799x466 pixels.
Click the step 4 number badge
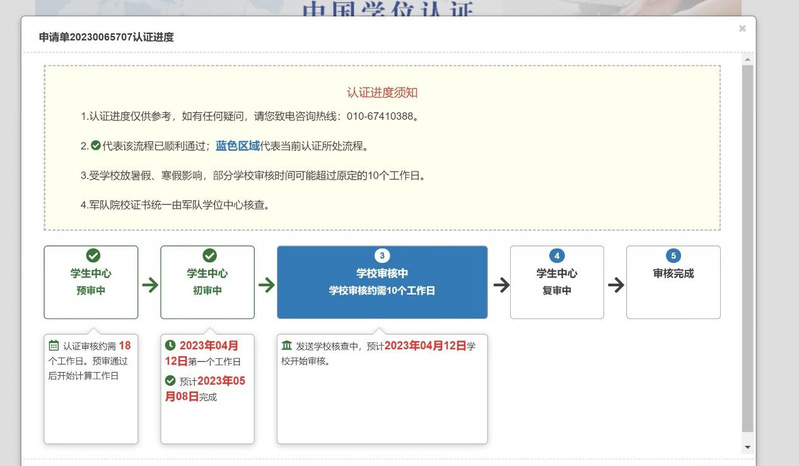(557, 256)
